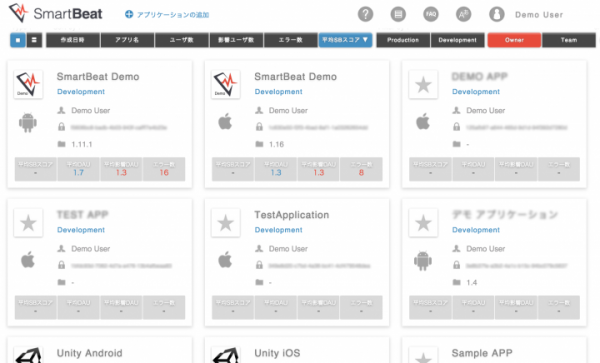This screenshot has width=600, height=363.
Task: Toggle the Team filter
Action: click(569, 40)
